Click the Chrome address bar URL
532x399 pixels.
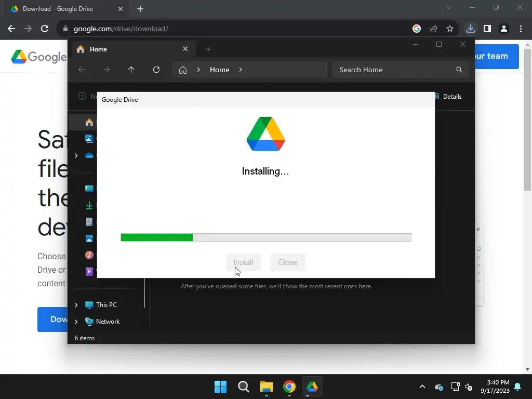coord(121,29)
